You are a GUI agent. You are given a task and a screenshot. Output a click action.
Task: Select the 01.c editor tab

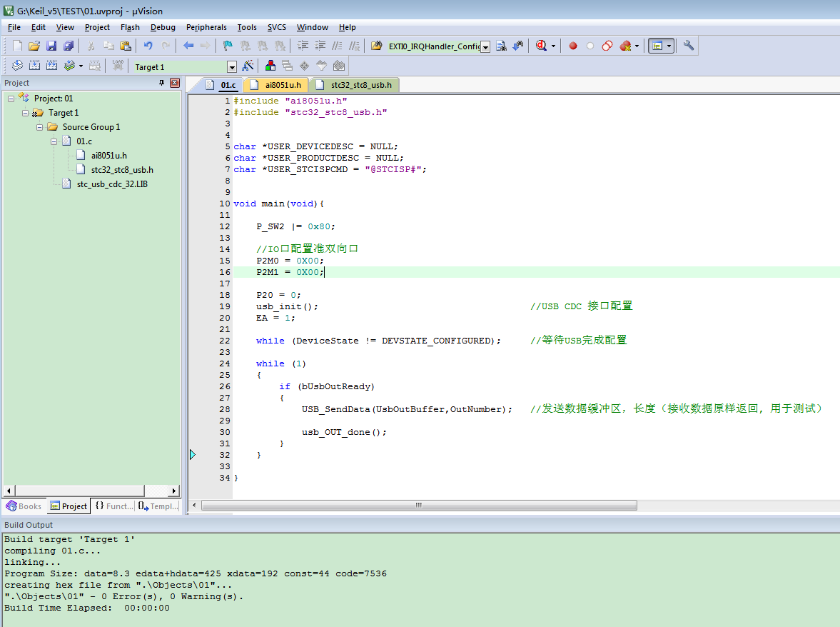[x=221, y=85]
